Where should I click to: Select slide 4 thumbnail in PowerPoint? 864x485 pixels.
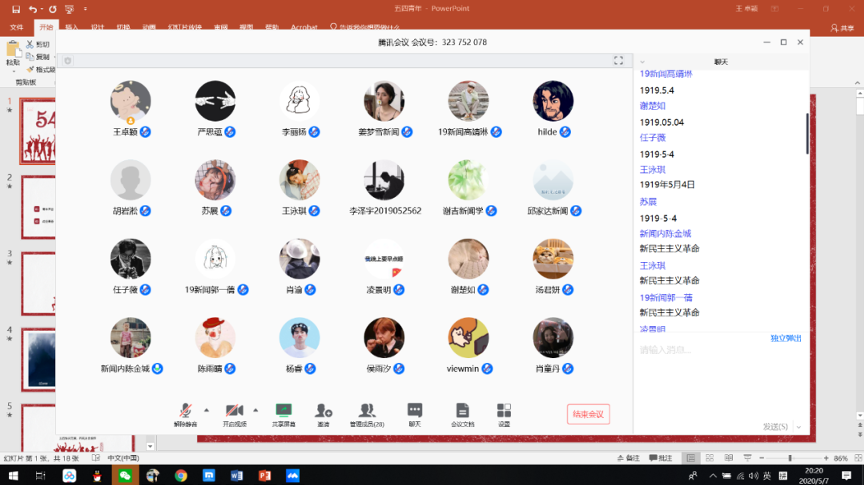pyautogui.click(x=38, y=359)
